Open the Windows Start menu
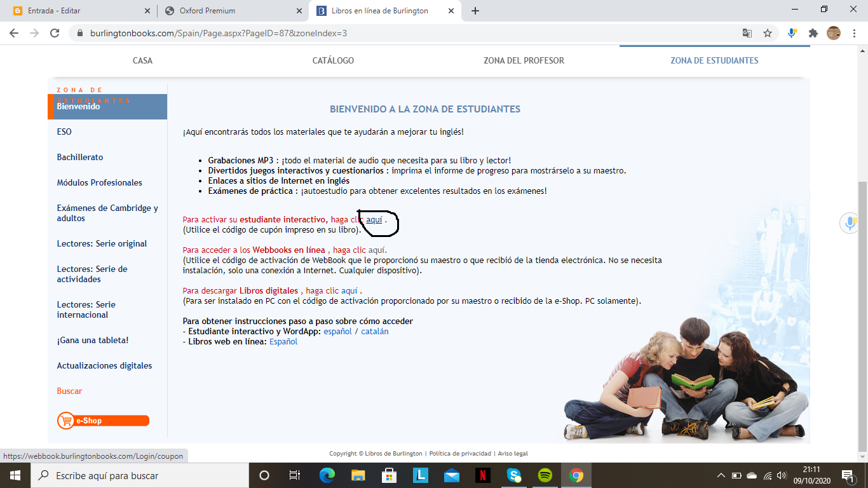The height and width of the screenshot is (488, 868). [x=15, y=475]
